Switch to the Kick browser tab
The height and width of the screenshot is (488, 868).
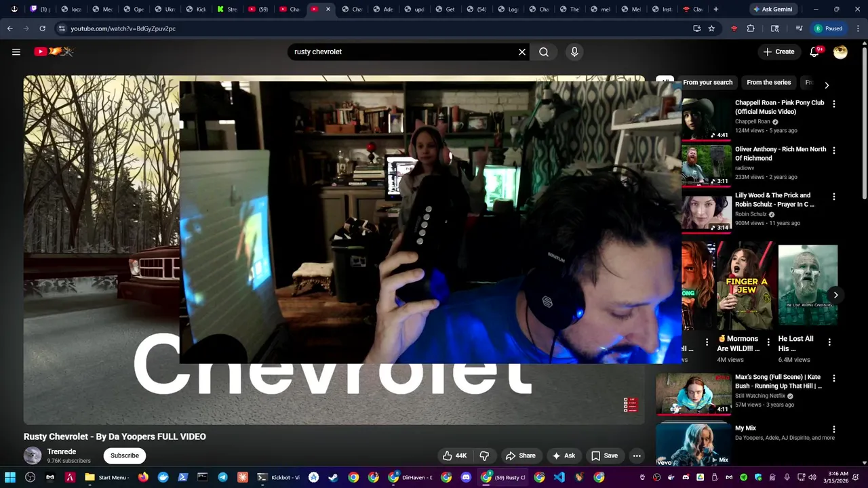pos(195,9)
